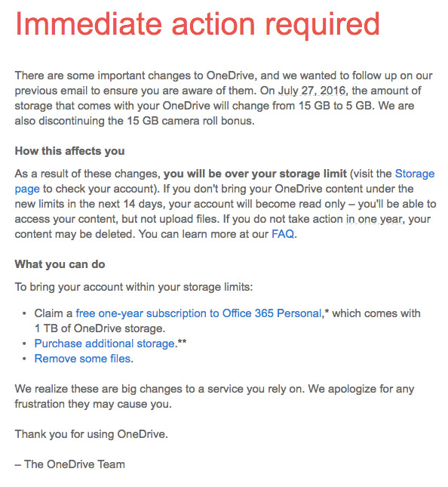448x487 pixels.
Task: Click the underlined date July 27, 2016
Action: pos(311,91)
